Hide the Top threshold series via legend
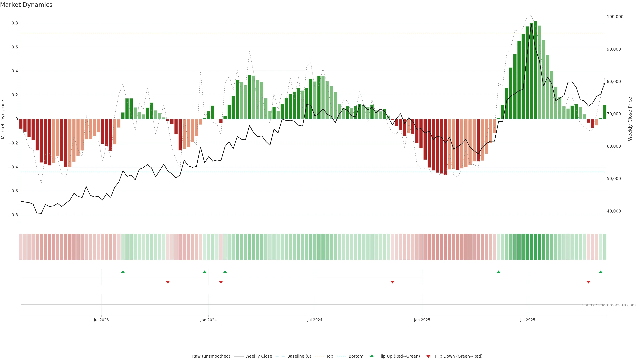Image resolution: width=644 pixels, height=362 pixels. pos(330,356)
